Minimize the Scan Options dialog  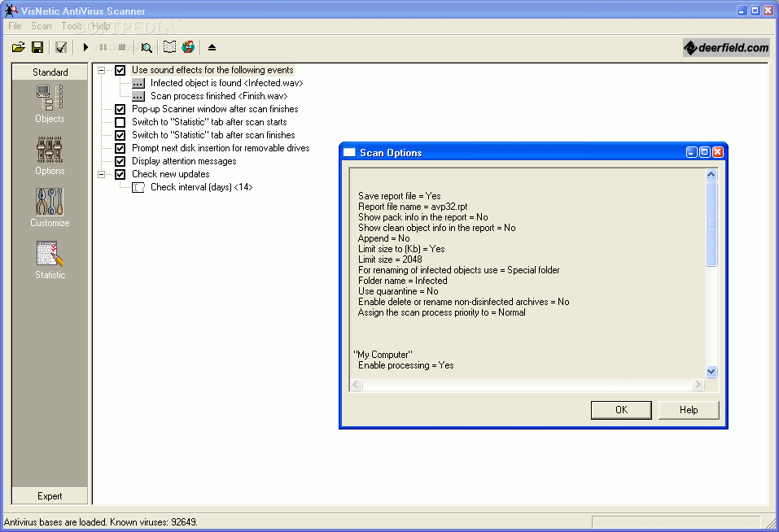pyautogui.click(x=692, y=152)
